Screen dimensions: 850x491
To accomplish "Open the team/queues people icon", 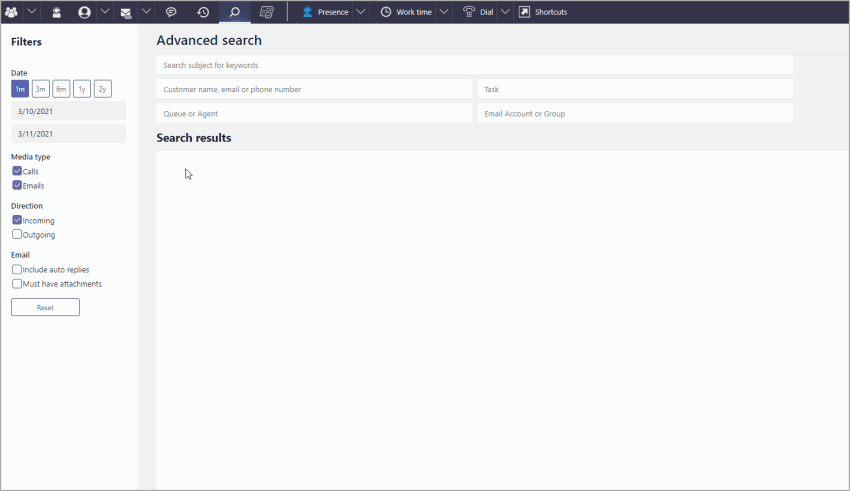I will [11, 12].
